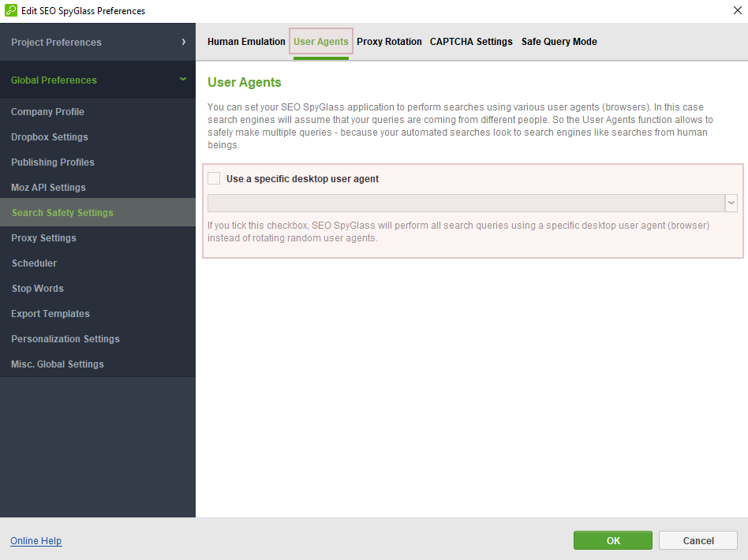This screenshot has height=560, width=748.
Task: Select the User Agents tab
Action: click(321, 42)
